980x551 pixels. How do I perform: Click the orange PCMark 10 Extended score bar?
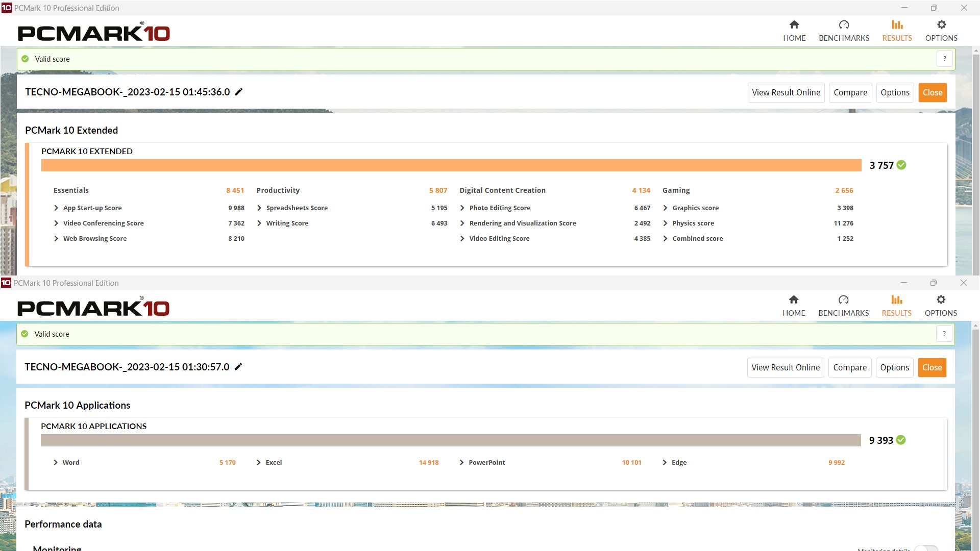click(451, 165)
